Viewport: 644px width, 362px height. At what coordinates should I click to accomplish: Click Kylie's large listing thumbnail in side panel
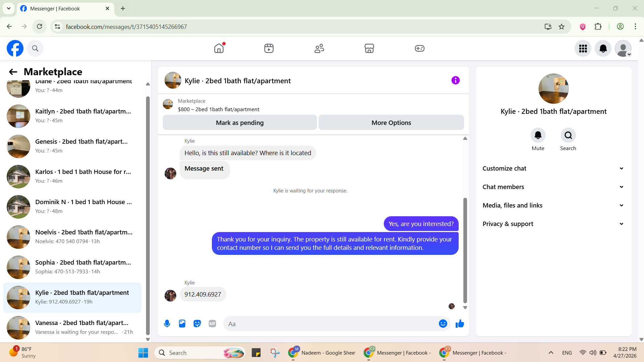(553, 89)
